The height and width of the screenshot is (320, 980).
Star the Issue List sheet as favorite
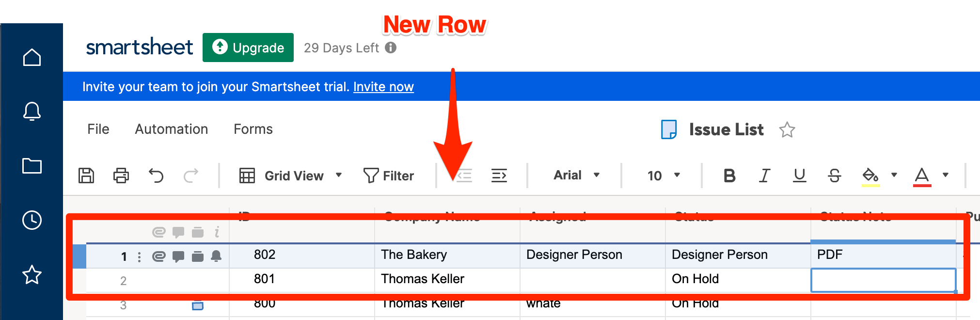(787, 130)
